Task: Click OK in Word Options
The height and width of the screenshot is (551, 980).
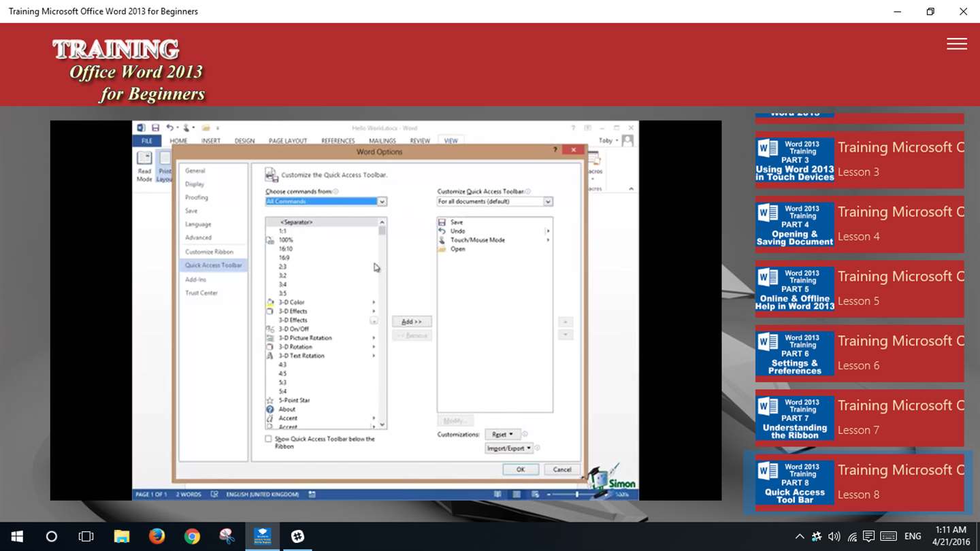Action: click(x=521, y=469)
